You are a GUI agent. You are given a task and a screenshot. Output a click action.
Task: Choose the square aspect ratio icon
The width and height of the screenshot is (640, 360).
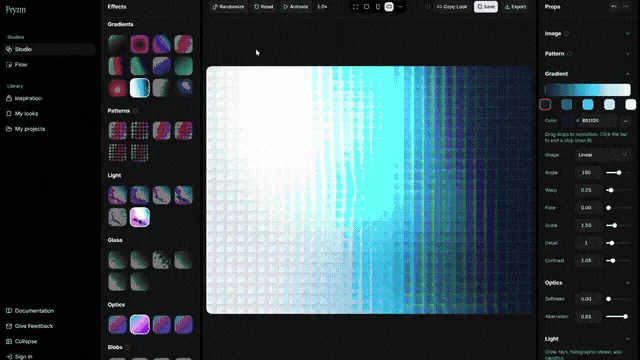pos(367,7)
